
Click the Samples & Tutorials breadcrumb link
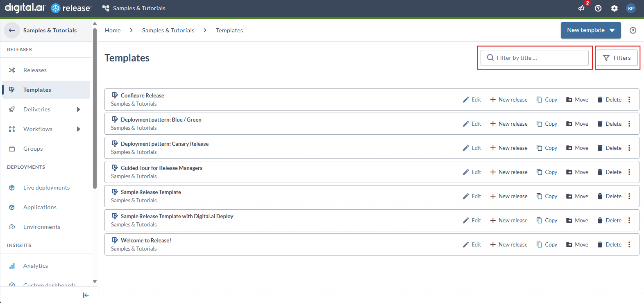(168, 30)
